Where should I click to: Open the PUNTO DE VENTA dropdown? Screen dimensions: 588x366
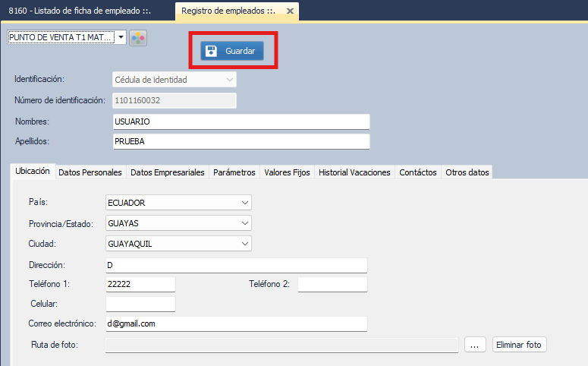coord(121,37)
